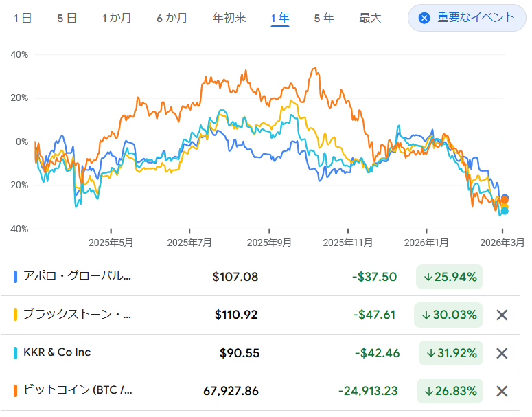Image resolution: width=532 pixels, height=417 pixels.
Task: Click the ↓25.94% change badge
Action: coord(450,277)
